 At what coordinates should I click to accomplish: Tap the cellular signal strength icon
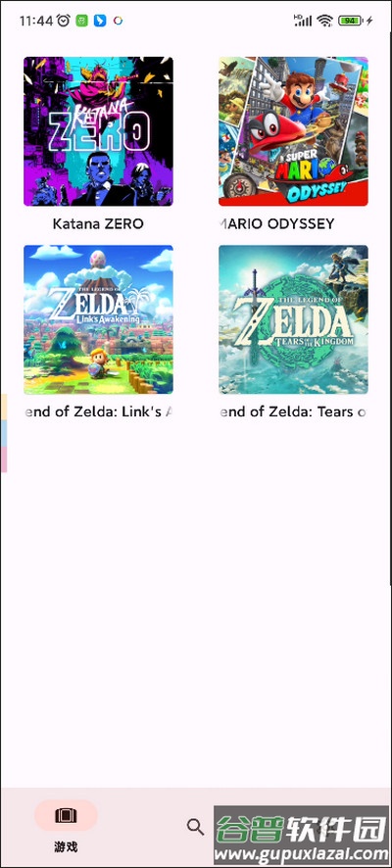pyautogui.click(x=303, y=21)
